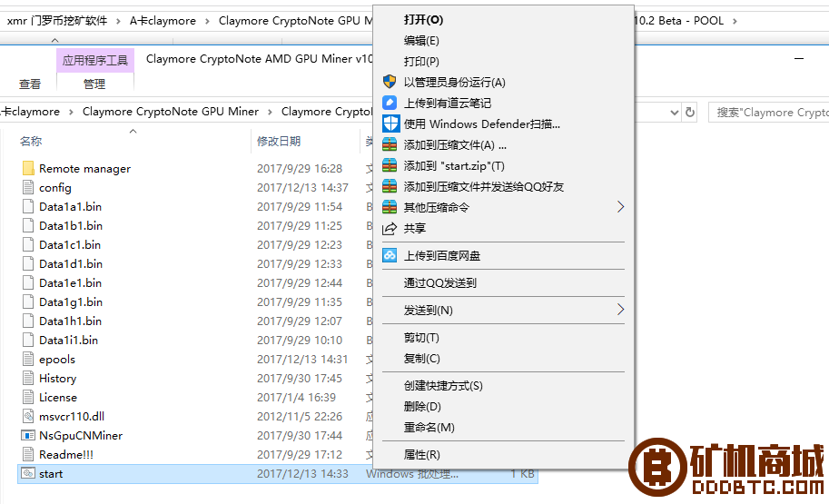Image resolution: width=829 pixels, height=504 pixels.
Task: Click chevron after Claymore CryptoNote GPU Miner in address bar
Action: 270,112
